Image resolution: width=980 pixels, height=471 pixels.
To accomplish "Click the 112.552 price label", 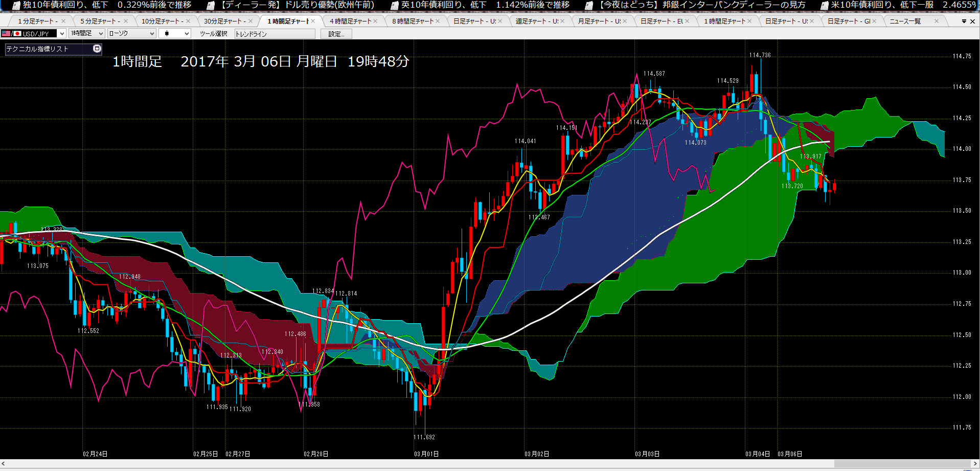I will click(88, 331).
